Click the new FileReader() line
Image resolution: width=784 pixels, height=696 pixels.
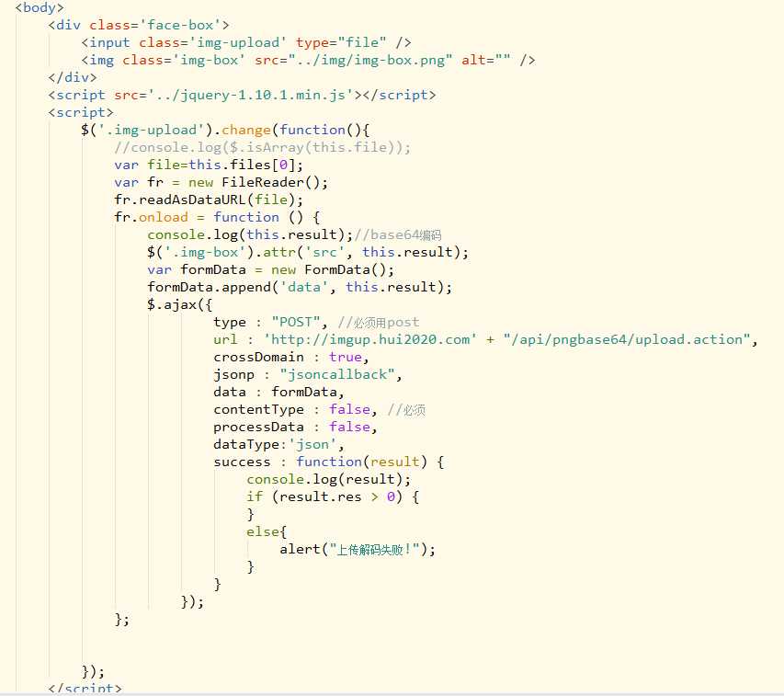click(x=221, y=182)
